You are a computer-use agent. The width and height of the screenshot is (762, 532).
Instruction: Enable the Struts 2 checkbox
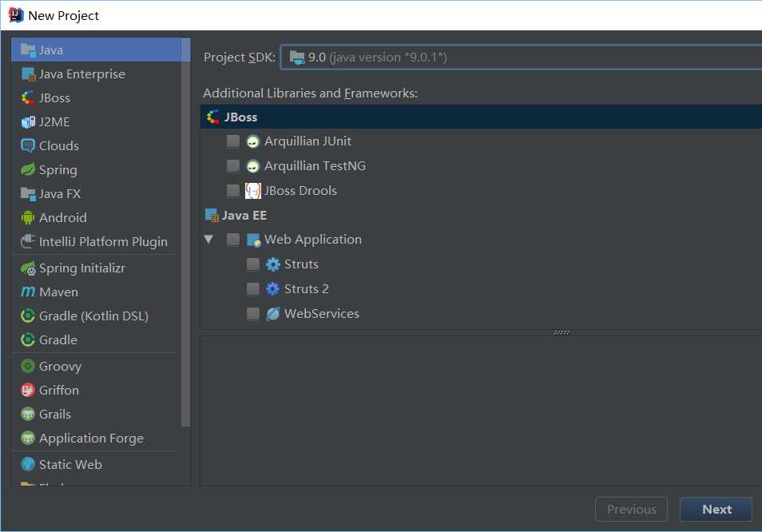[x=253, y=289]
